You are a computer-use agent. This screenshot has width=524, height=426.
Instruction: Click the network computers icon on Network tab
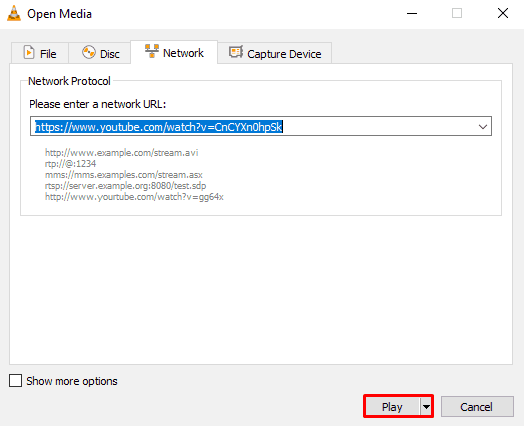pyautogui.click(x=152, y=51)
